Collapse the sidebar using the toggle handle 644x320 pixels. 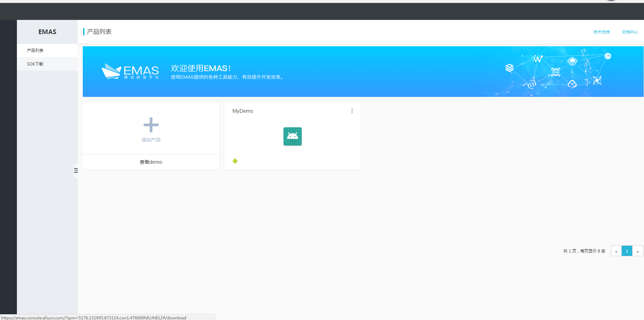coord(76,170)
